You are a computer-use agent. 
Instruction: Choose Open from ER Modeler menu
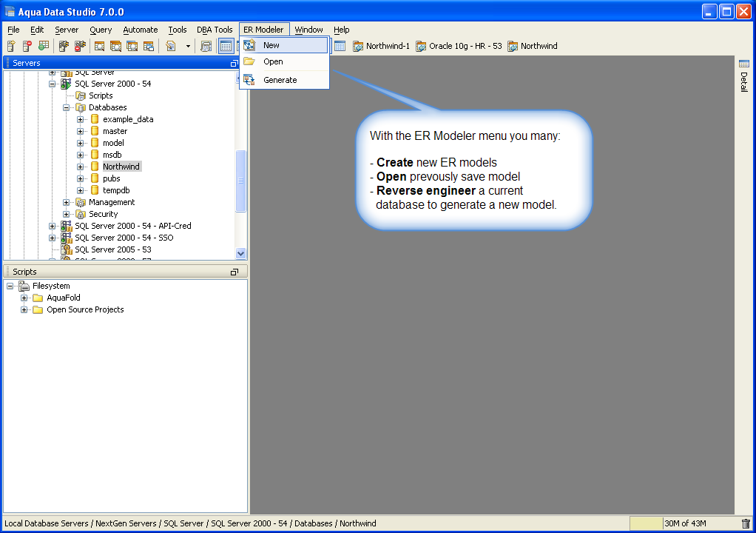coord(284,61)
